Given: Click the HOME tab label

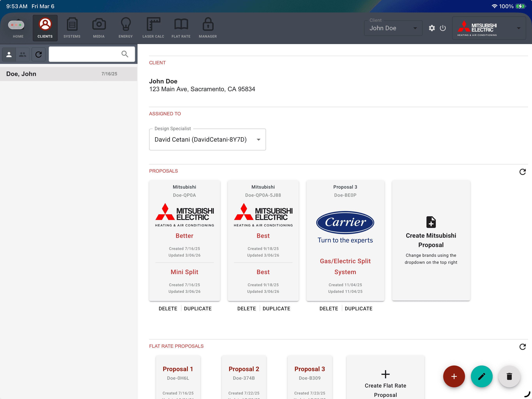Looking at the screenshot, I should point(18,36).
